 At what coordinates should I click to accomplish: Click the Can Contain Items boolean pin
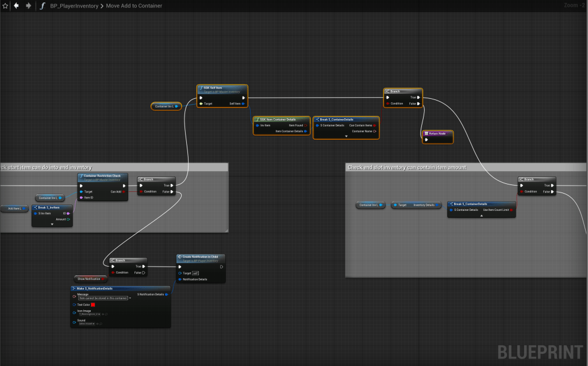coord(375,125)
